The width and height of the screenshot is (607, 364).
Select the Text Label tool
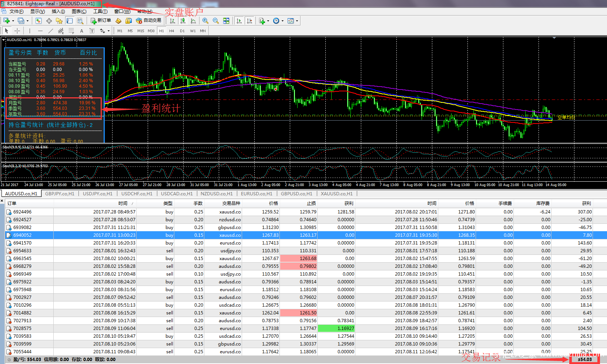[92, 31]
